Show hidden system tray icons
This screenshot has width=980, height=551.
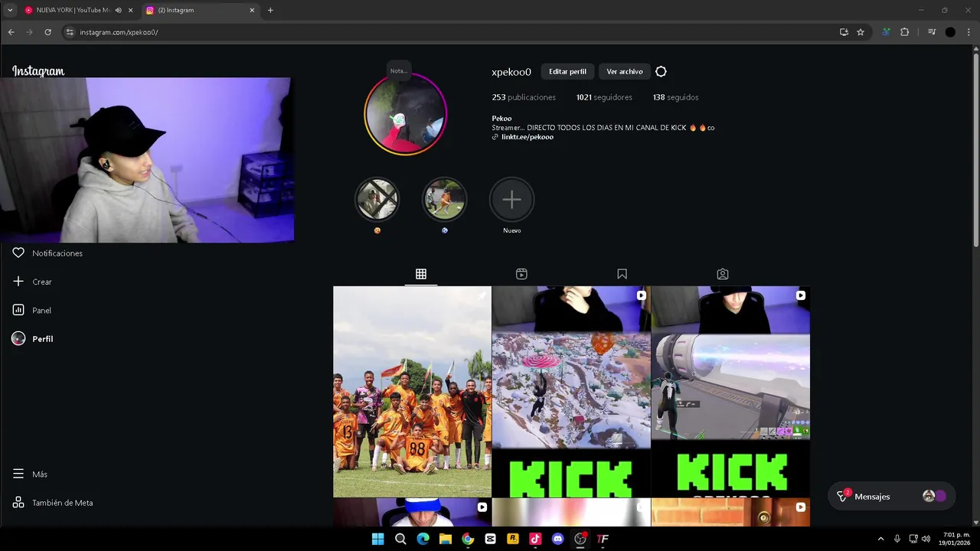[x=880, y=539]
